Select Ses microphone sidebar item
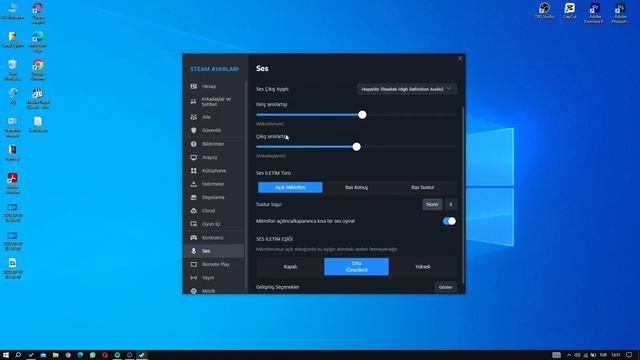 coord(213,251)
